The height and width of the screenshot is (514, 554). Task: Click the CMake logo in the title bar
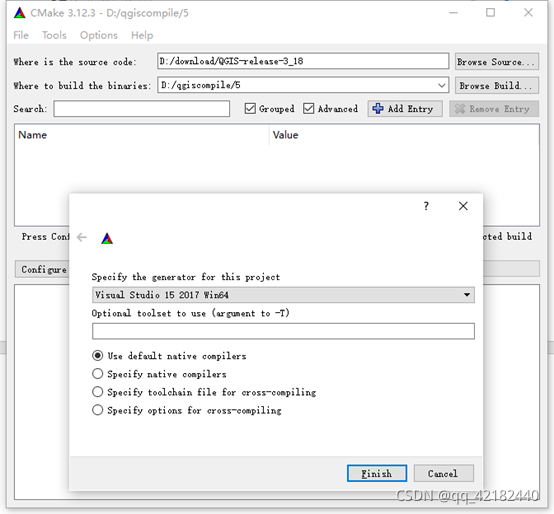20,13
